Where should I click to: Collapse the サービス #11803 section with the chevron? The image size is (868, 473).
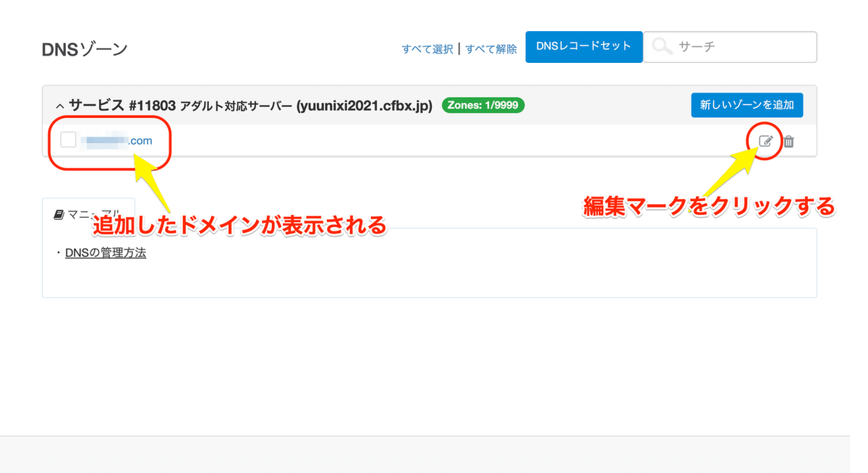pyautogui.click(x=59, y=105)
